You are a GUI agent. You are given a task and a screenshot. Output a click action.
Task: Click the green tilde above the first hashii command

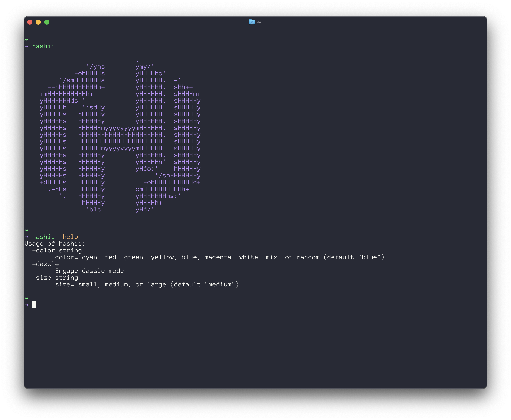(x=26, y=39)
